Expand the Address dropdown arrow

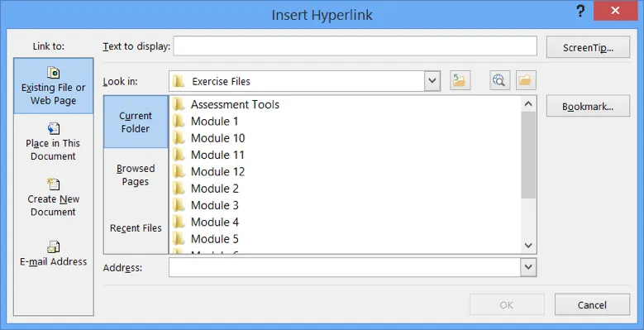click(x=528, y=267)
